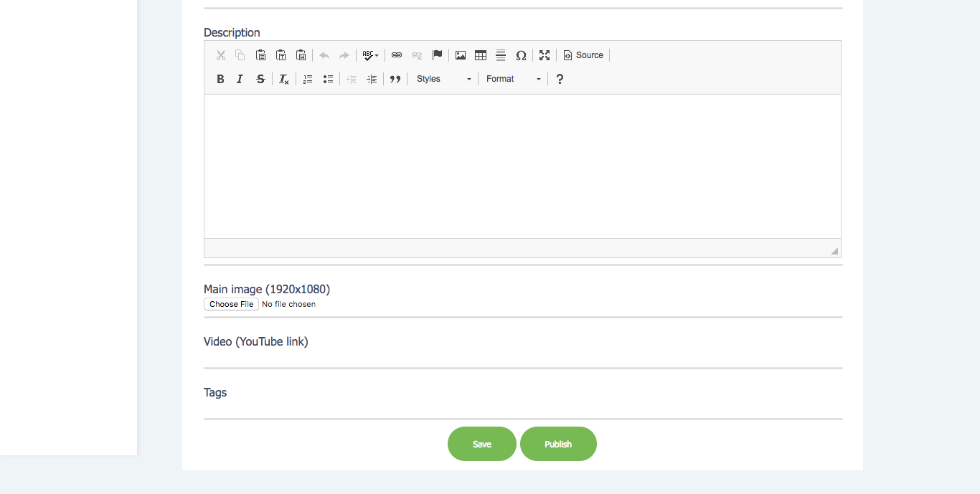Viewport: 980px width, 494px height.
Task: Open the Styles dropdown
Action: pos(444,79)
